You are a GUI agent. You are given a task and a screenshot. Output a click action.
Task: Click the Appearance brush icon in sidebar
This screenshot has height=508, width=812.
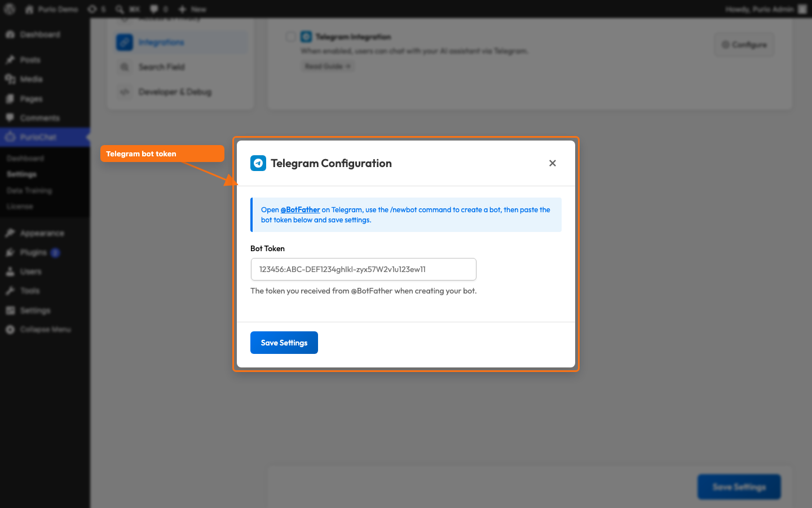click(10, 233)
